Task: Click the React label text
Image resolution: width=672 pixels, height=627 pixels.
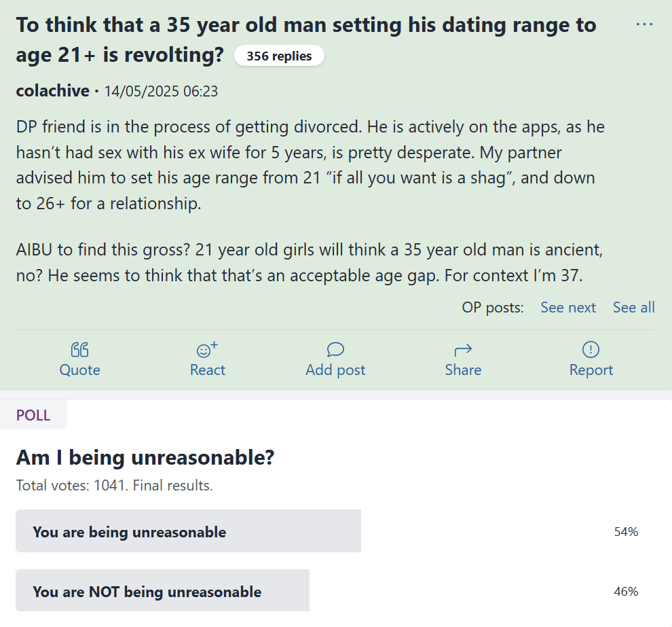Action: [x=208, y=370]
